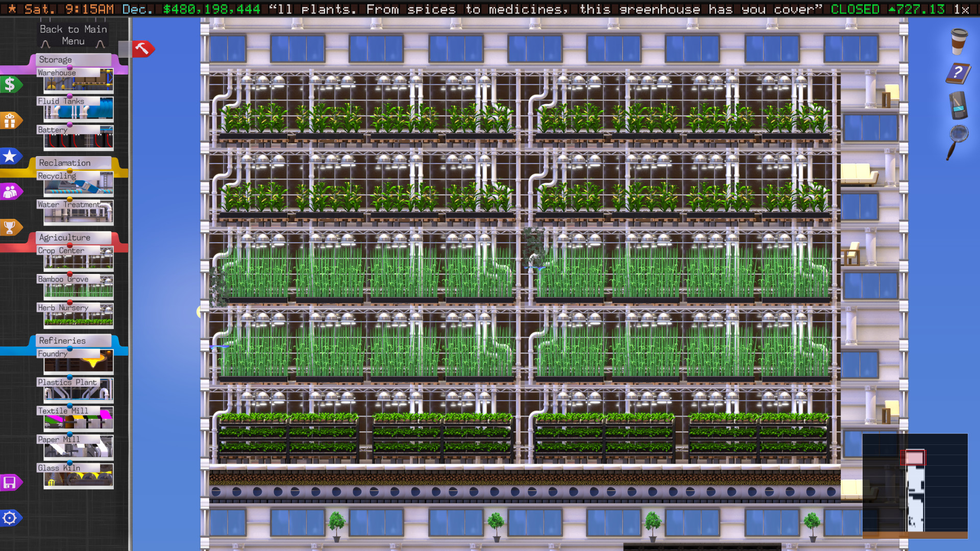Click the Back to Main Menu button
This screenshot has width=980, height=551.
[x=73, y=34]
